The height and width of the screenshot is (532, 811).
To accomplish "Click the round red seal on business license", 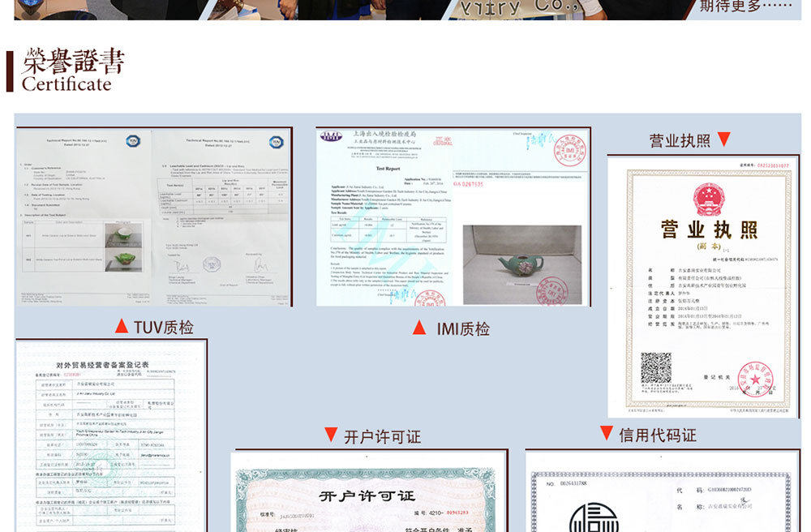I will click(x=755, y=379).
